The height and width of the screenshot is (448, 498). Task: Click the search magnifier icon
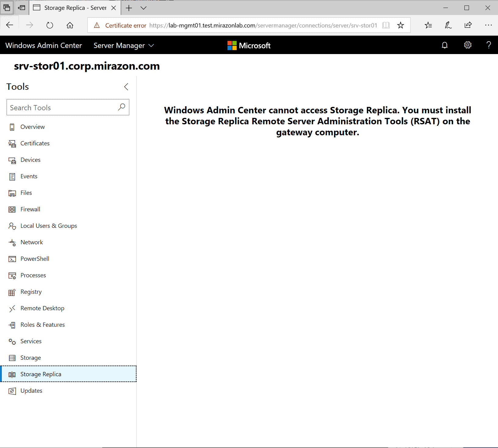[x=122, y=107]
